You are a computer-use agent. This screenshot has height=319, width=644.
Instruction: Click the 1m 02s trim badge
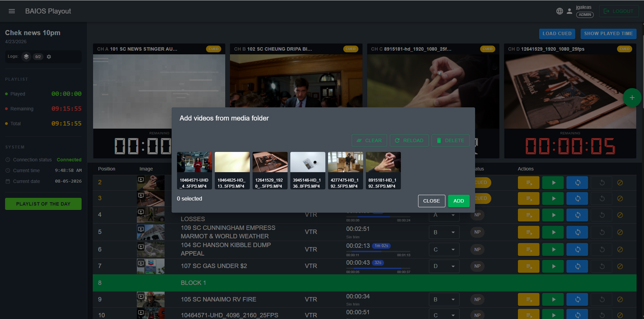click(x=381, y=246)
